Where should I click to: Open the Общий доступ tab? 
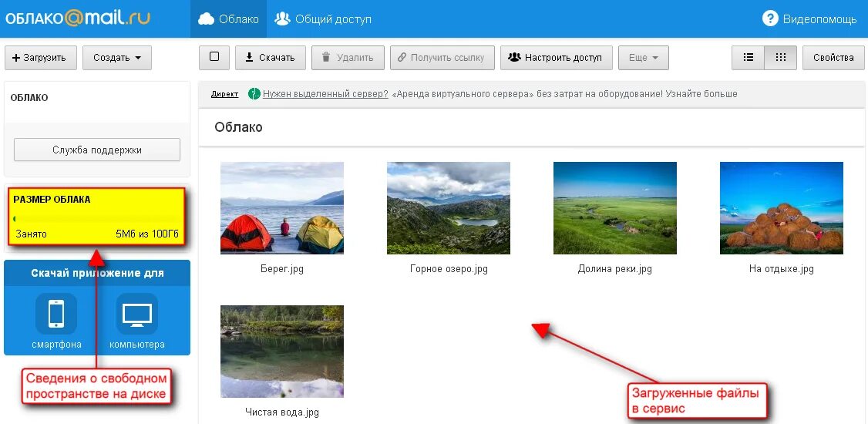323,19
